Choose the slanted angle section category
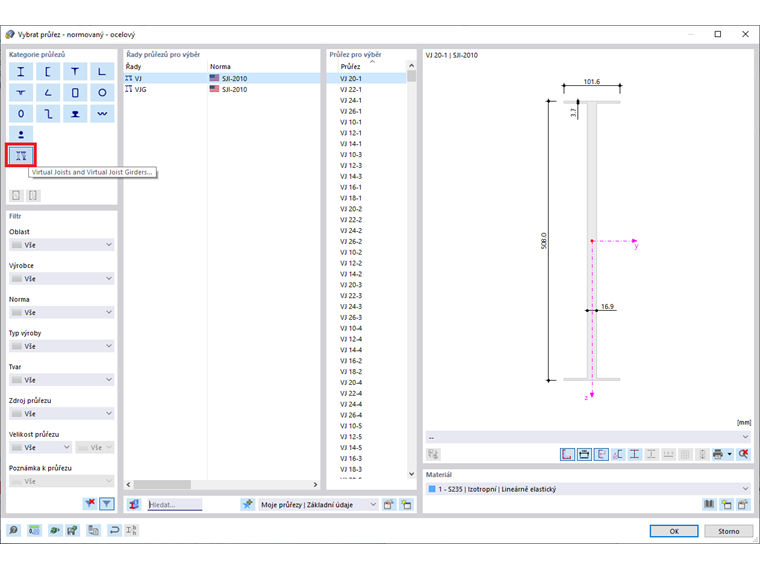 coord(48,93)
